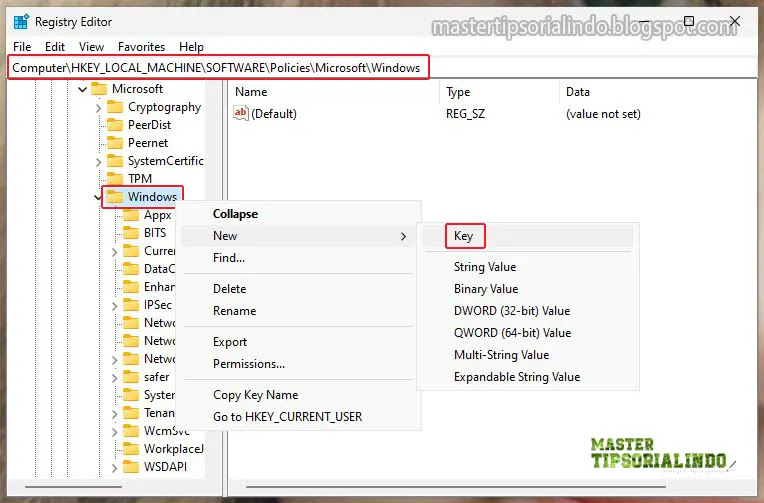The image size is (764, 503).
Task: Expand the SystemCertific key
Action: 98,162
